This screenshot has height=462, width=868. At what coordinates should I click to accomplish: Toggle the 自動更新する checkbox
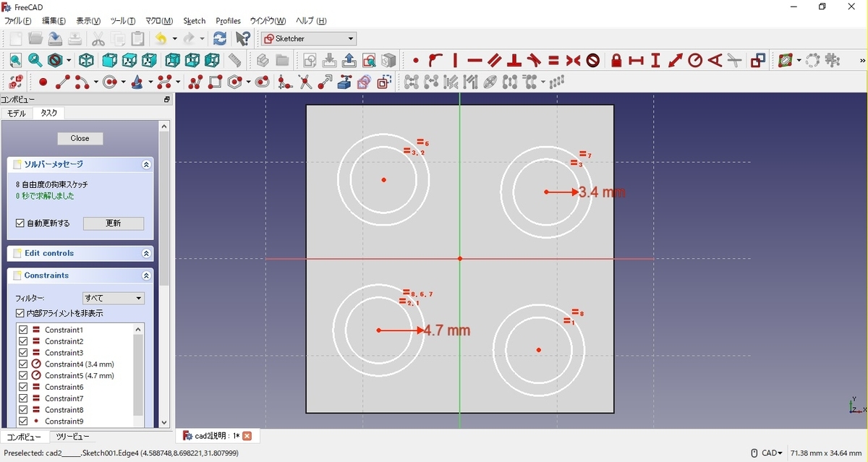(20, 223)
